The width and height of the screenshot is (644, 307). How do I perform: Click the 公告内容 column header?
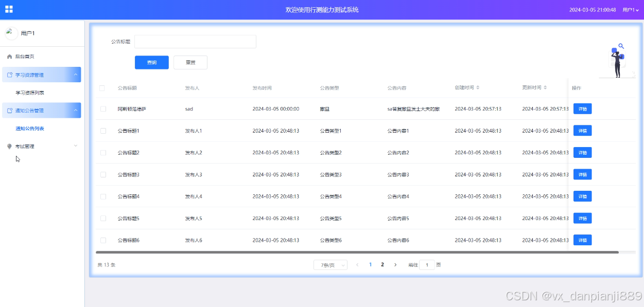click(x=397, y=88)
